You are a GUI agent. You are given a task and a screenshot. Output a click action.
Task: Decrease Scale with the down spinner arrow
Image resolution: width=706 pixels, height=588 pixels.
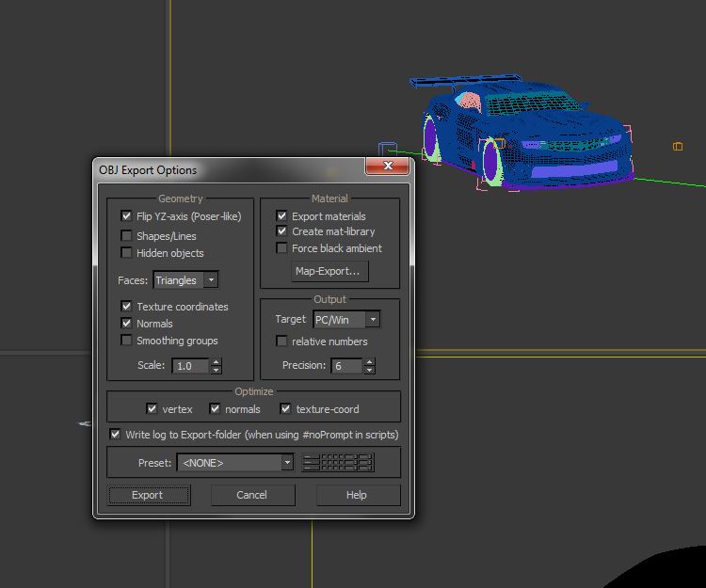[x=217, y=370]
